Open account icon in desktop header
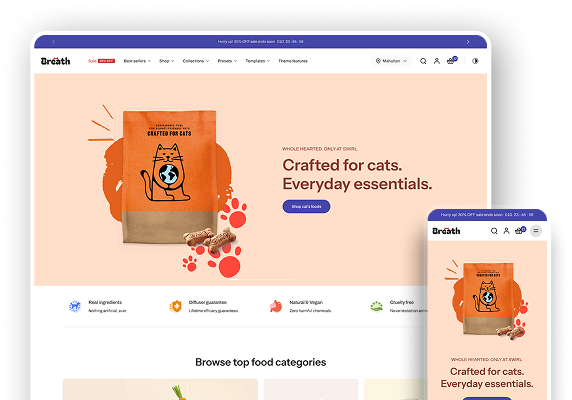Image resolution: width=572 pixels, height=400 pixels. click(437, 61)
